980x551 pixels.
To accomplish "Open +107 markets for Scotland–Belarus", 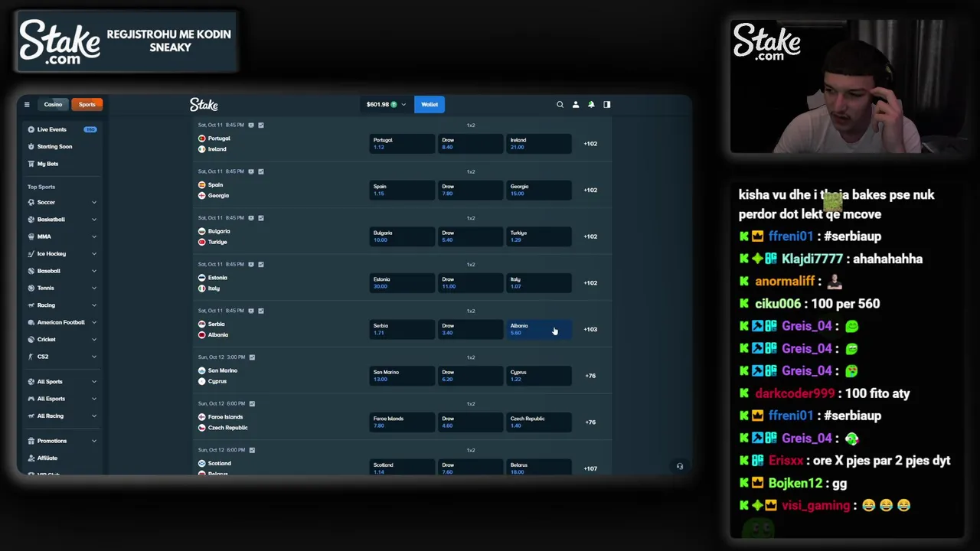I will [590, 468].
